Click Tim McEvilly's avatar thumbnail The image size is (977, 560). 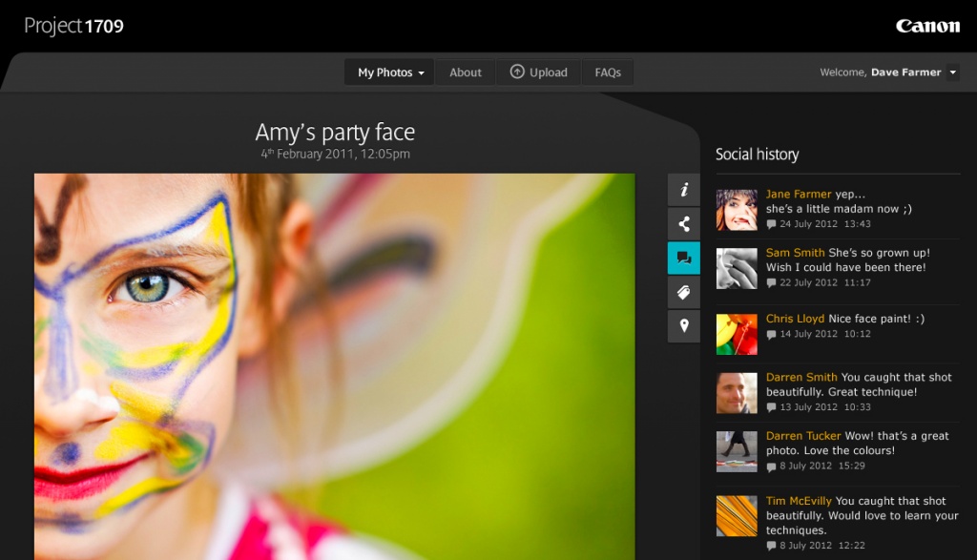coord(737,516)
